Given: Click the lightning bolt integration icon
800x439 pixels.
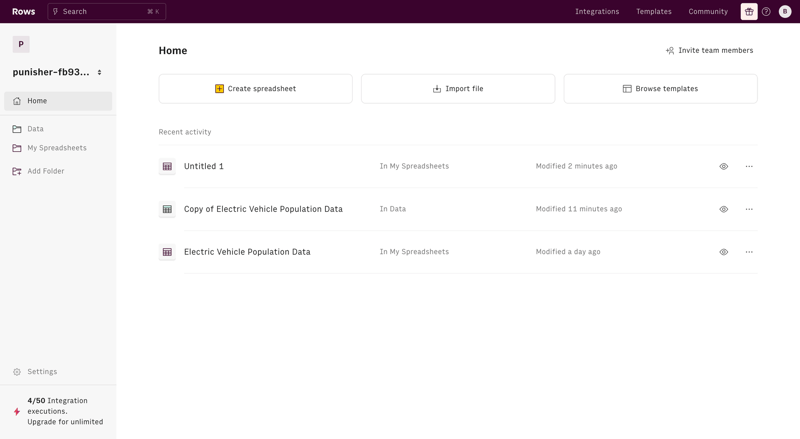Looking at the screenshot, I should pos(17,411).
